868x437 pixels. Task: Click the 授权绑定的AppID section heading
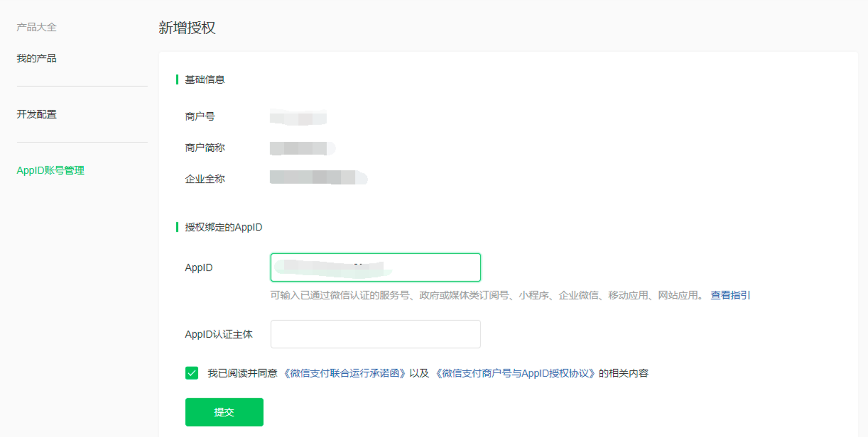click(x=224, y=227)
